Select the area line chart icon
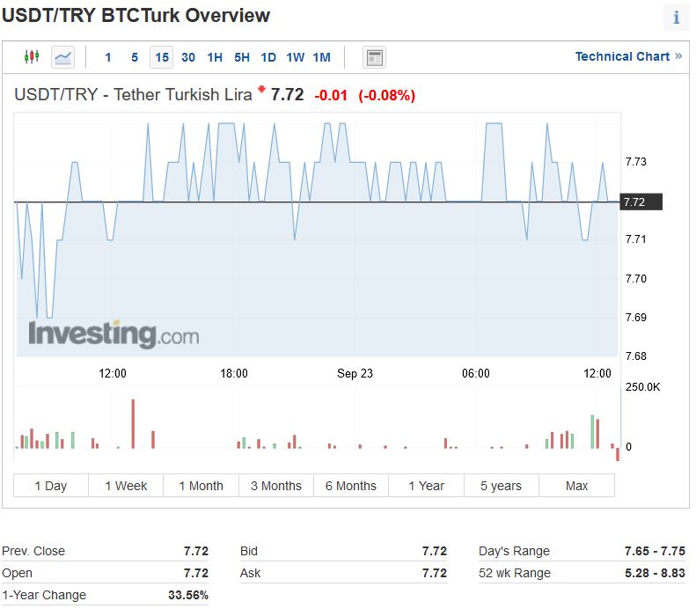696x616 pixels. [x=62, y=57]
